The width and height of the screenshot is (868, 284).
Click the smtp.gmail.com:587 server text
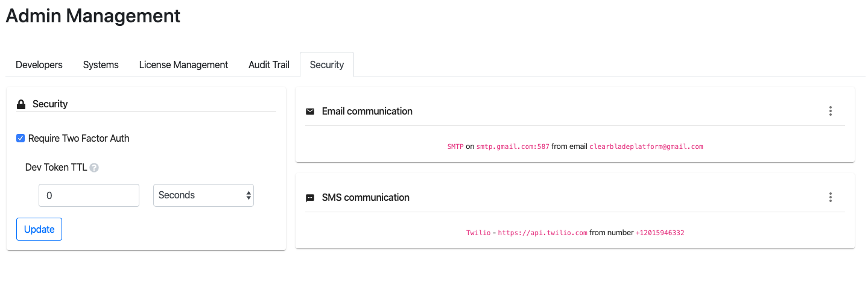point(513,147)
